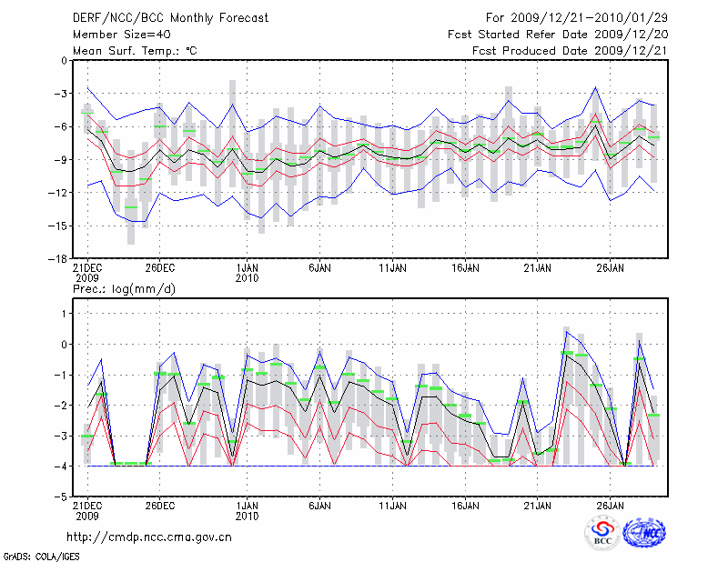Image resolution: width=728 pixels, height=562 pixels.
Task: Select 26JAN label below precipitation chart
Action: click(x=611, y=505)
